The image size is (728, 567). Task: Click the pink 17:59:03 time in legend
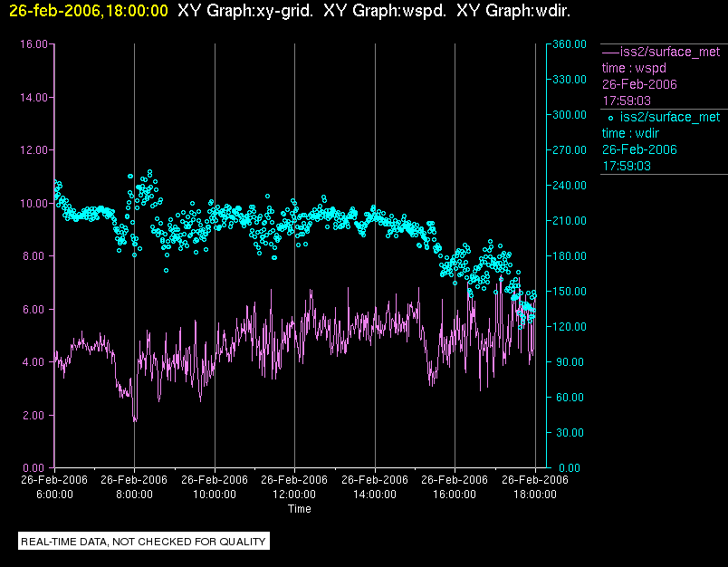pyautogui.click(x=627, y=101)
